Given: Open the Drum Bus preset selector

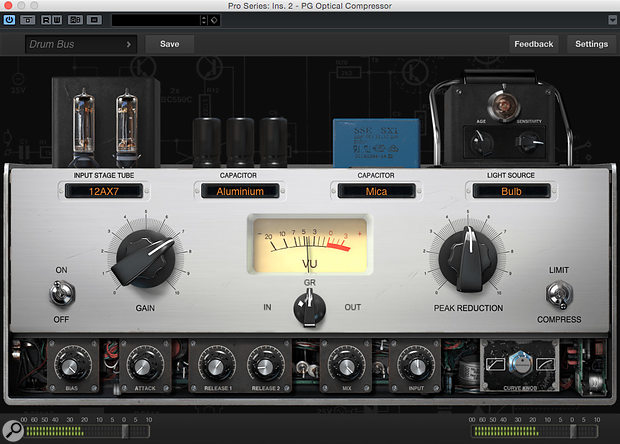Looking at the screenshot, I should tap(81, 44).
